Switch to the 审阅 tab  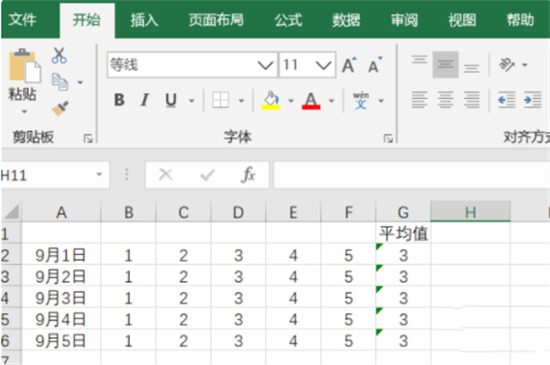(404, 20)
